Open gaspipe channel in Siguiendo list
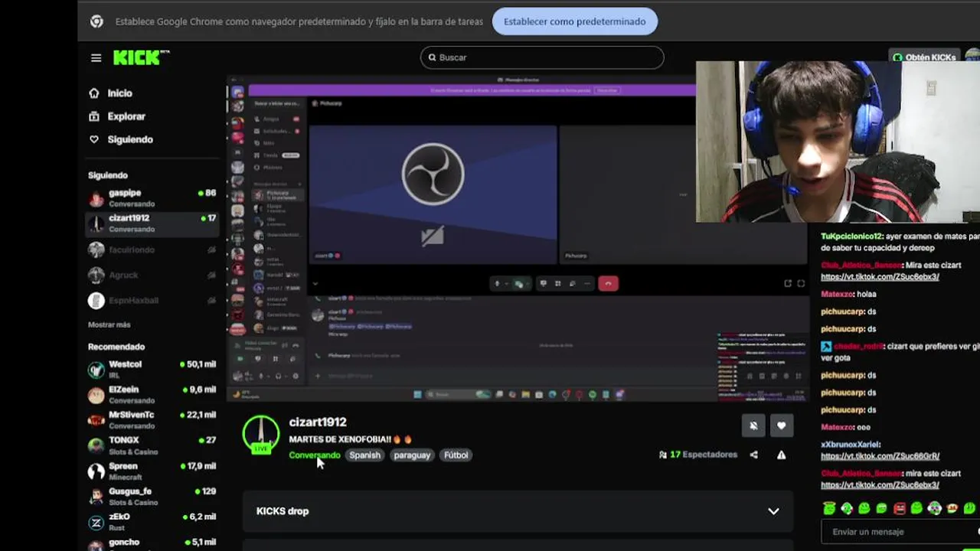Screen dimensions: 980x551 click(152, 198)
